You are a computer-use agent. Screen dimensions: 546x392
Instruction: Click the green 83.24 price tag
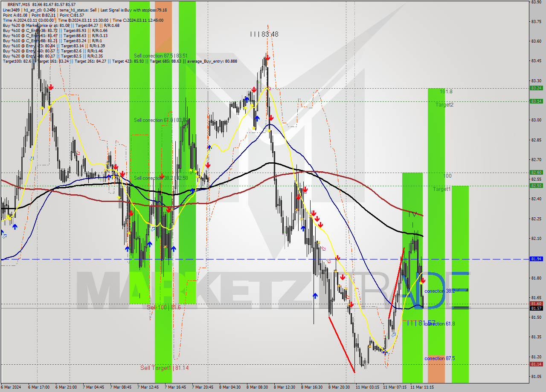click(x=536, y=88)
